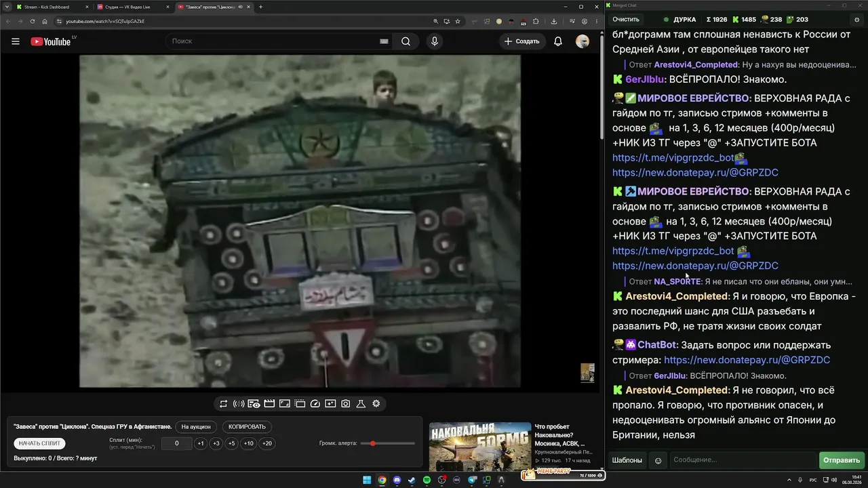The width and height of the screenshot is (868, 488).
Task: Open the first t.me/vipgrpzdc_bot link
Action: pos(673,158)
